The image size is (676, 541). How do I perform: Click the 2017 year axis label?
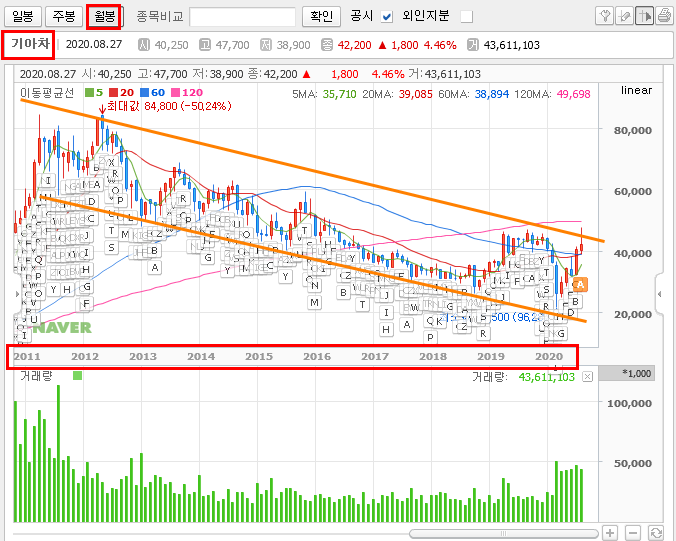[x=375, y=356]
